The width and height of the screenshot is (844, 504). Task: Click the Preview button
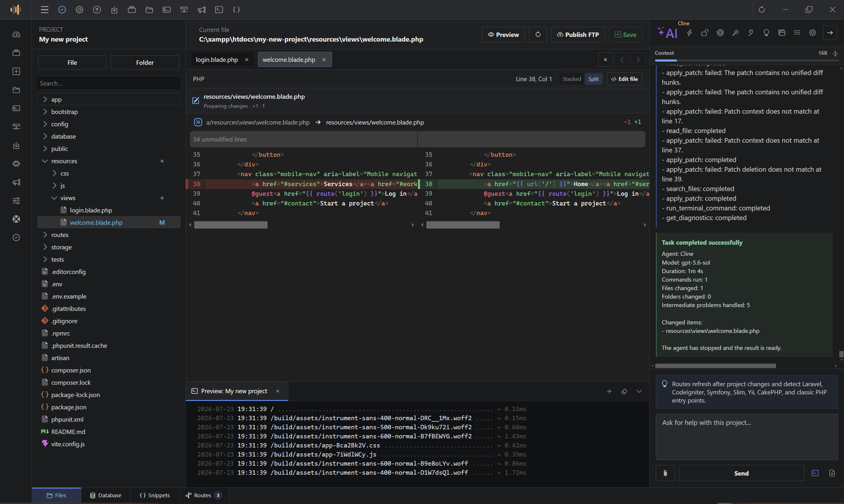(x=503, y=35)
